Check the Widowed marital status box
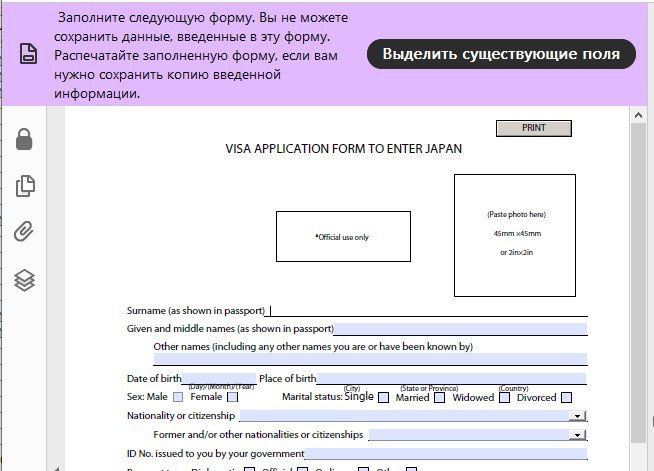 (x=505, y=398)
